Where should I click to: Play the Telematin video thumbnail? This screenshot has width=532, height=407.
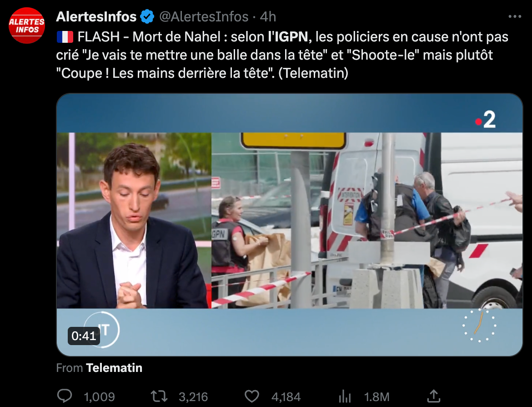(x=289, y=225)
